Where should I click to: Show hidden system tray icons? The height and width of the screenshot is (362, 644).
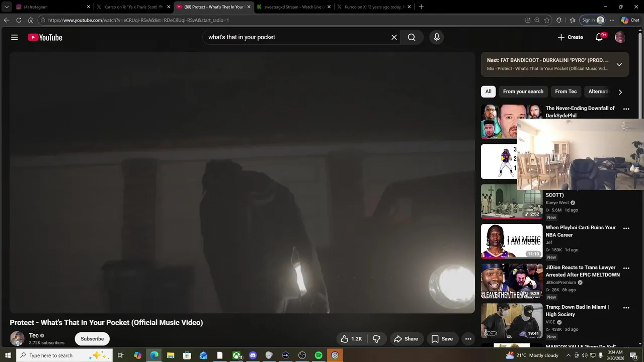click(569, 355)
